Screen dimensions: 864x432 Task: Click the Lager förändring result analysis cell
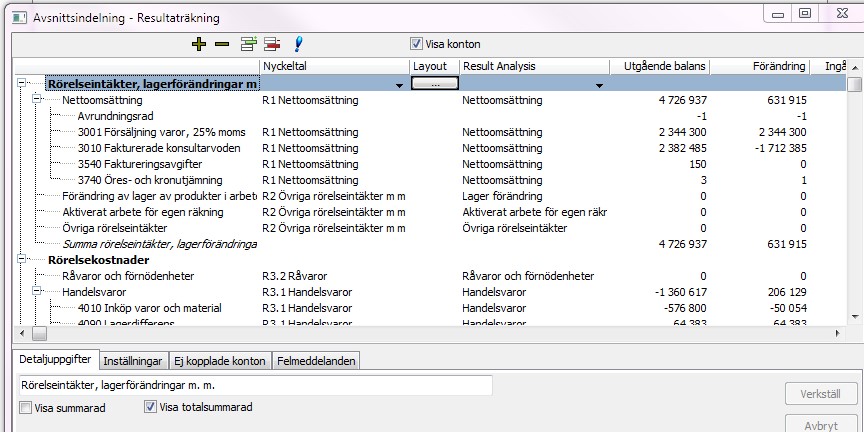pos(502,196)
